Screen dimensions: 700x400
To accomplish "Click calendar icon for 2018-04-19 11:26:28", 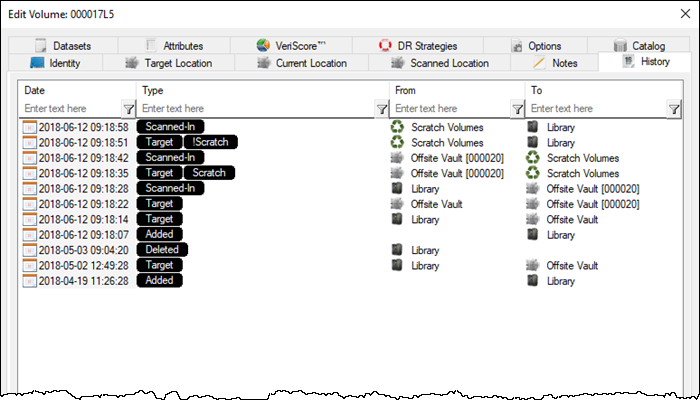I will click(29, 281).
